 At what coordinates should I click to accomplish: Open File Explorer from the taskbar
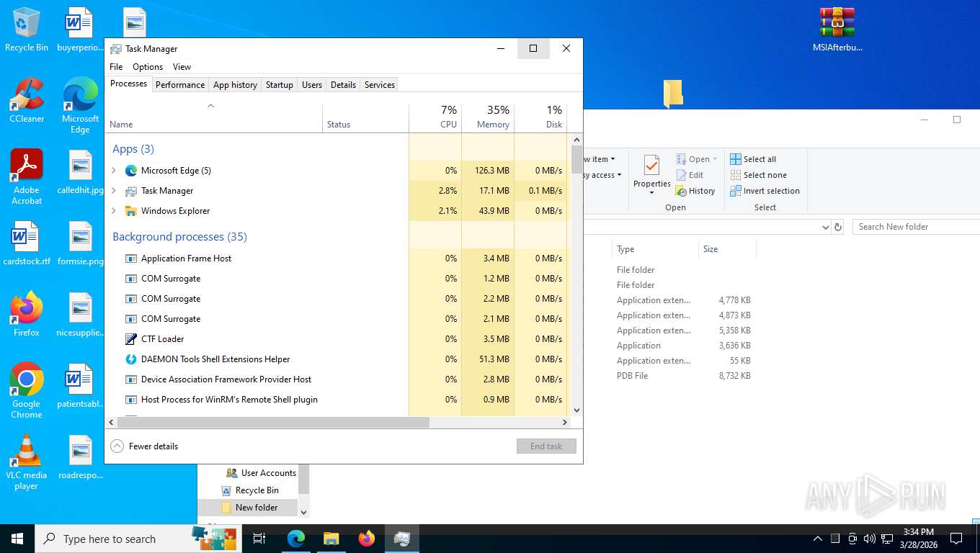331,539
